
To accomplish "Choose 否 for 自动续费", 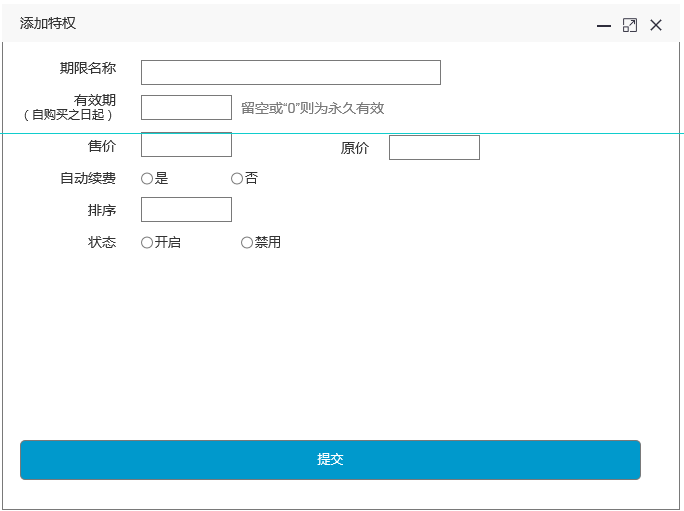I will (x=237, y=178).
